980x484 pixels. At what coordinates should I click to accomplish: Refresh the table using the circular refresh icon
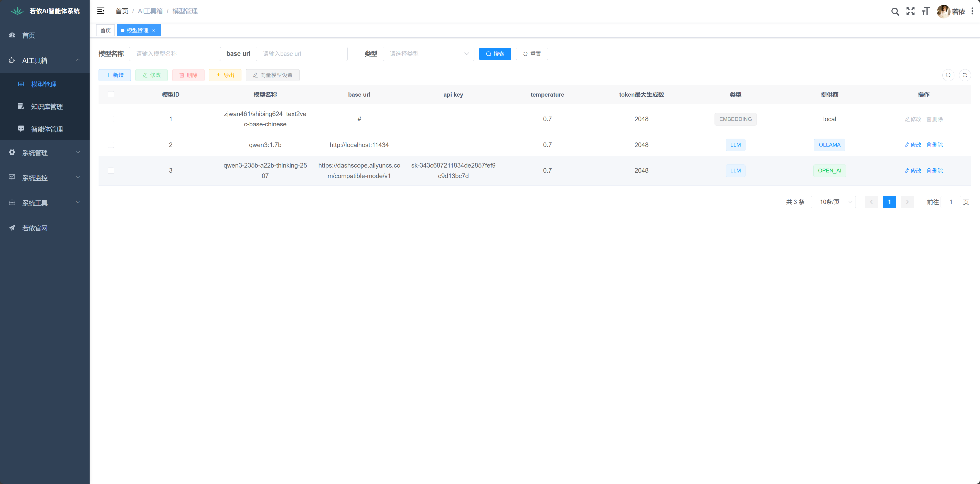[x=965, y=75]
